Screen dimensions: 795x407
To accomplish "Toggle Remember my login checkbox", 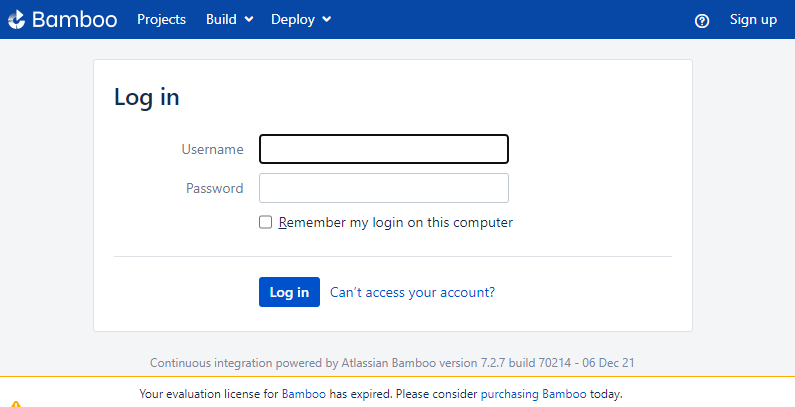I will click(266, 222).
